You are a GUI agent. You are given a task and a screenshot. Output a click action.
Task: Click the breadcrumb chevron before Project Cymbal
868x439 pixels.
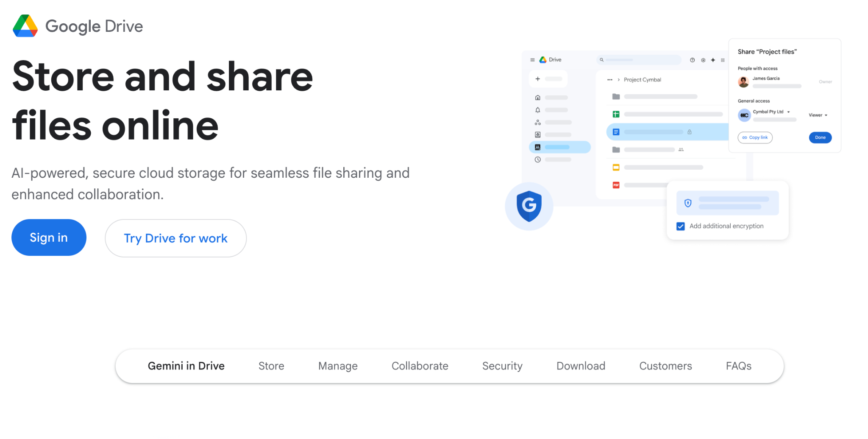point(619,80)
